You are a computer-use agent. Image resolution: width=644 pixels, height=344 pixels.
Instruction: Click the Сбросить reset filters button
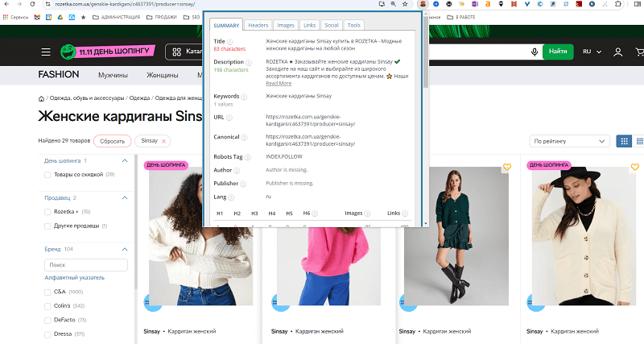click(112, 141)
